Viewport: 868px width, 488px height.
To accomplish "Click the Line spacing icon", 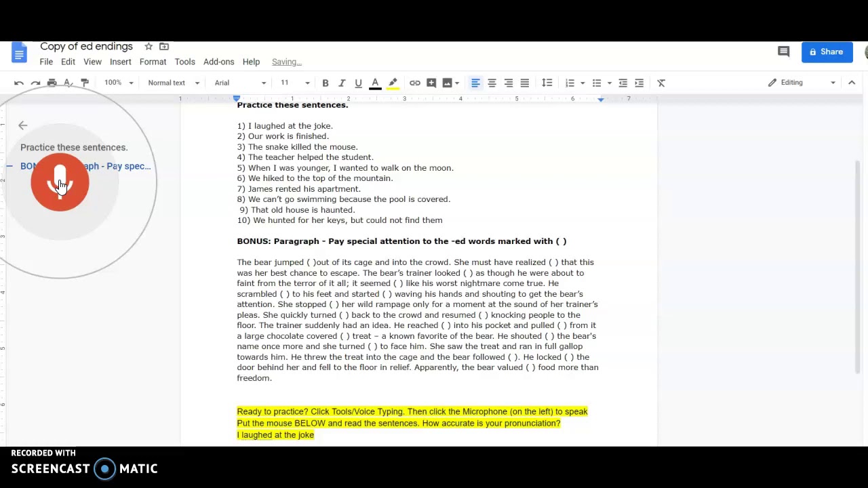I will pos(547,83).
